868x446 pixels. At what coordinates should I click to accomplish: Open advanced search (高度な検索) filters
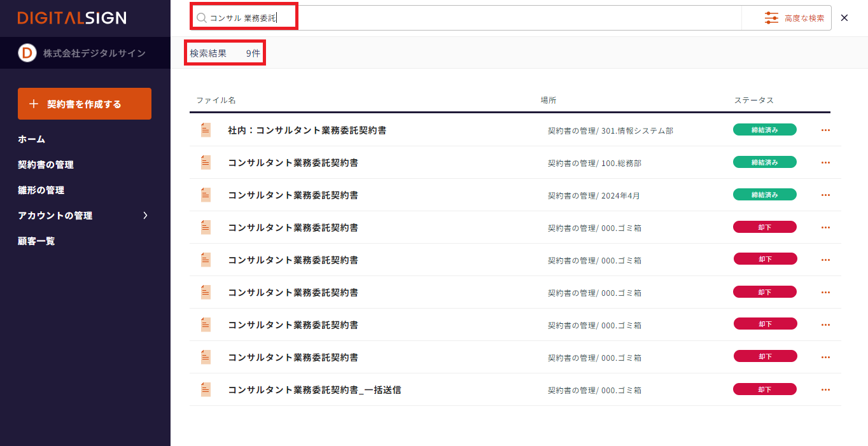point(795,18)
